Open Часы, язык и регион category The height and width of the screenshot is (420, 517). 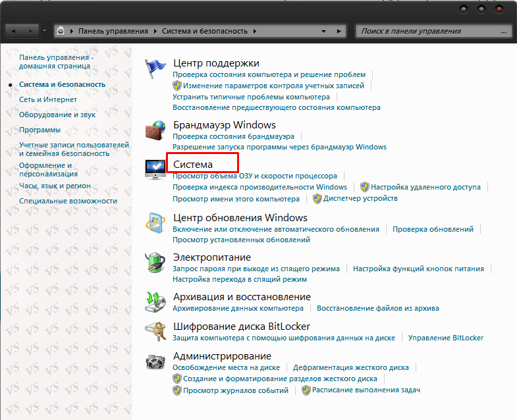[x=55, y=186]
